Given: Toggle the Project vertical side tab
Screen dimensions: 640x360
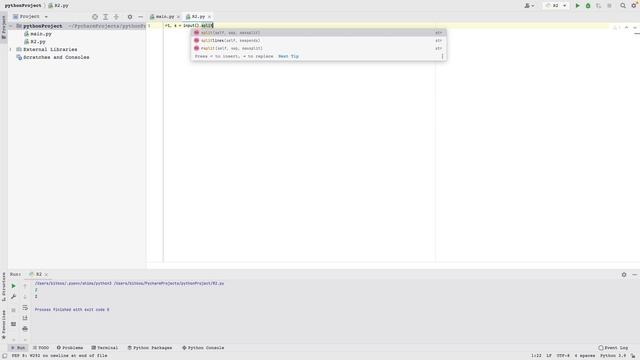Looking at the screenshot, I should pyautogui.click(x=4, y=27).
